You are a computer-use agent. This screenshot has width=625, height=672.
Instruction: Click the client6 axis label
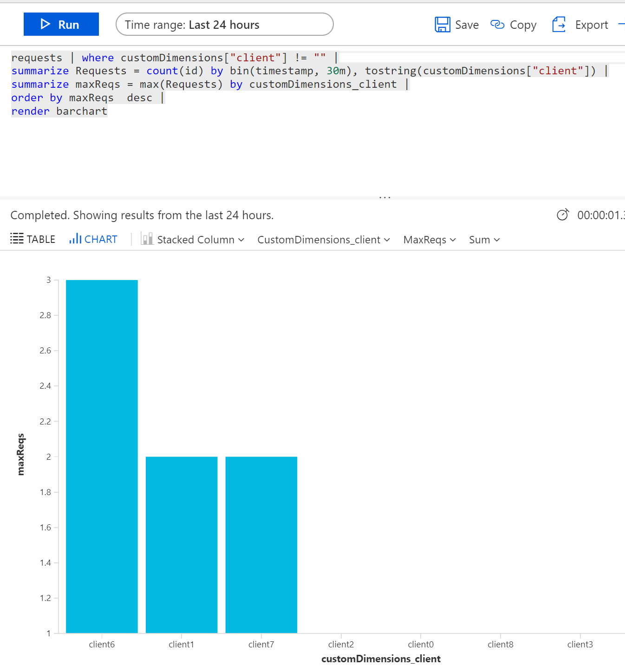coord(102,644)
